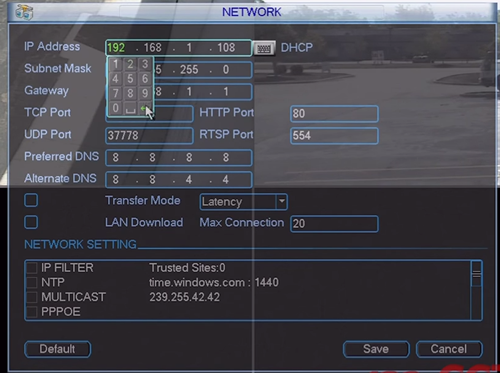Tap the 7 key on the numeric keypad
Screen dimensions: 500x373
(116, 93)
